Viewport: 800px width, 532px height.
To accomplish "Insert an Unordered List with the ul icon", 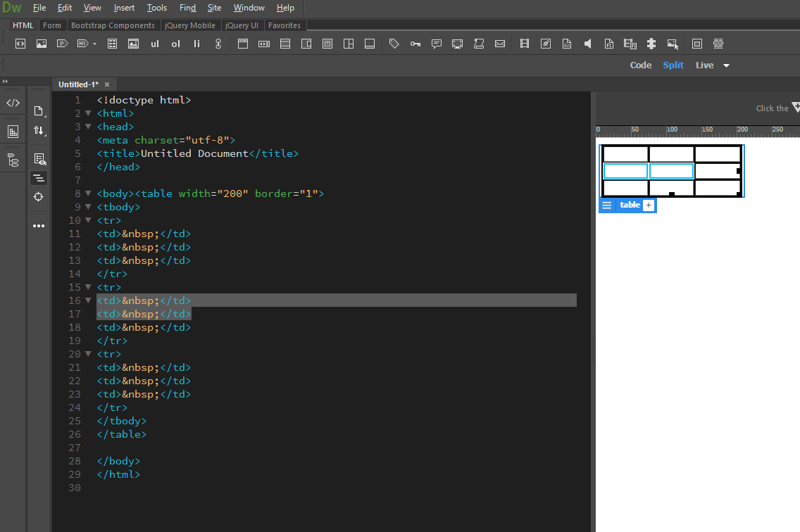I will click(x=154, y=43).
